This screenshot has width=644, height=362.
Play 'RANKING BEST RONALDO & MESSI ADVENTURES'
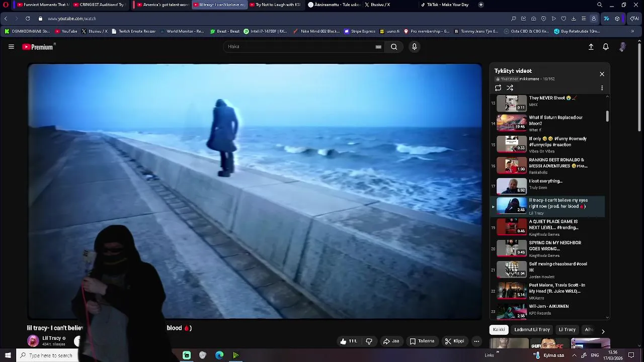coord(547,165)
